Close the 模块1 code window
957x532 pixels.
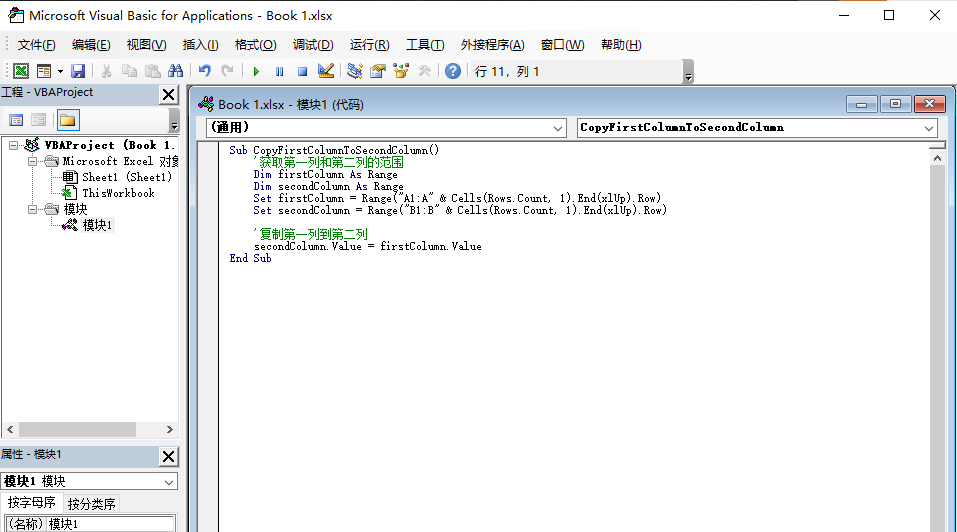tap(930, 104)
